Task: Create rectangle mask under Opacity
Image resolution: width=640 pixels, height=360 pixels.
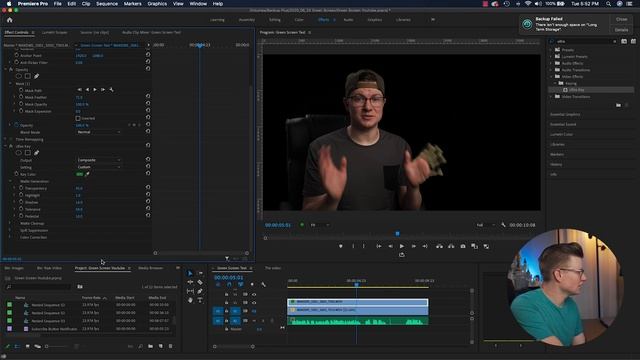Action: [x=28, y=76]
